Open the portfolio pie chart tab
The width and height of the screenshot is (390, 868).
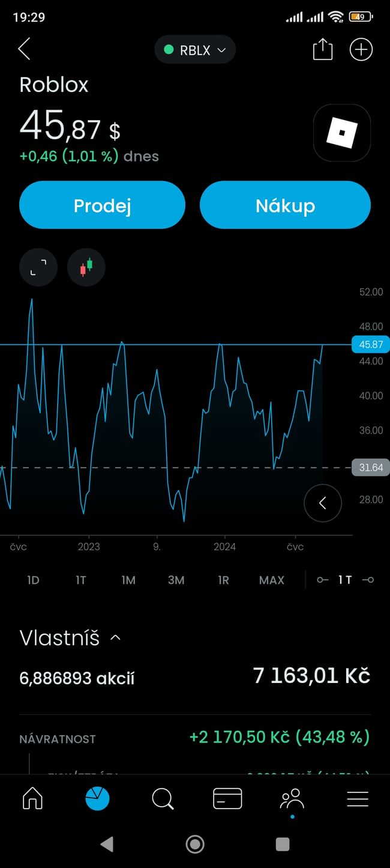[x=97, y=798]
